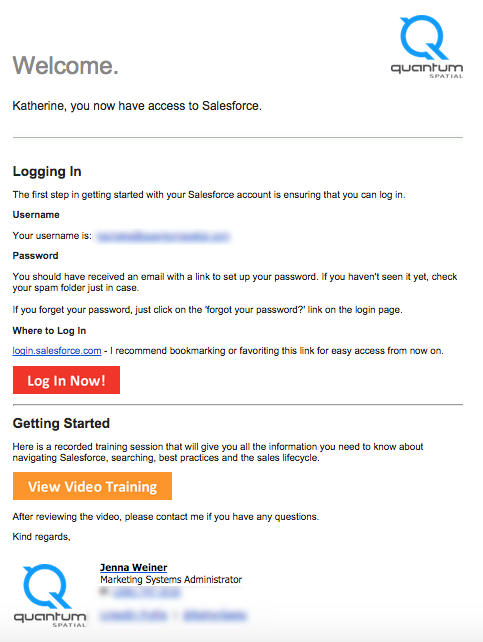
Task: Click the Logging In section heading
Action: [x=47, y=171]
